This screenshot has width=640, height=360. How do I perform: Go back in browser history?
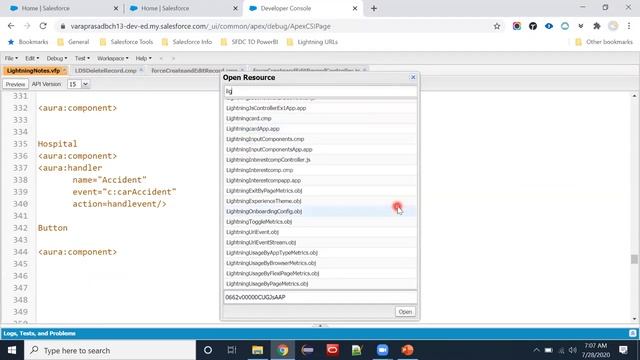click(11, 26)
